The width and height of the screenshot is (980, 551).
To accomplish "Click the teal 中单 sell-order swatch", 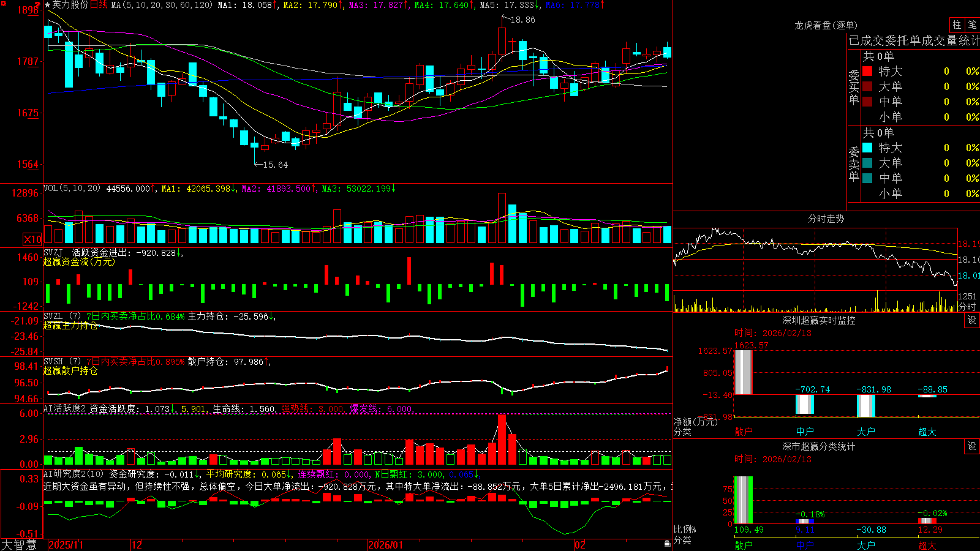I will pos(867,178).
